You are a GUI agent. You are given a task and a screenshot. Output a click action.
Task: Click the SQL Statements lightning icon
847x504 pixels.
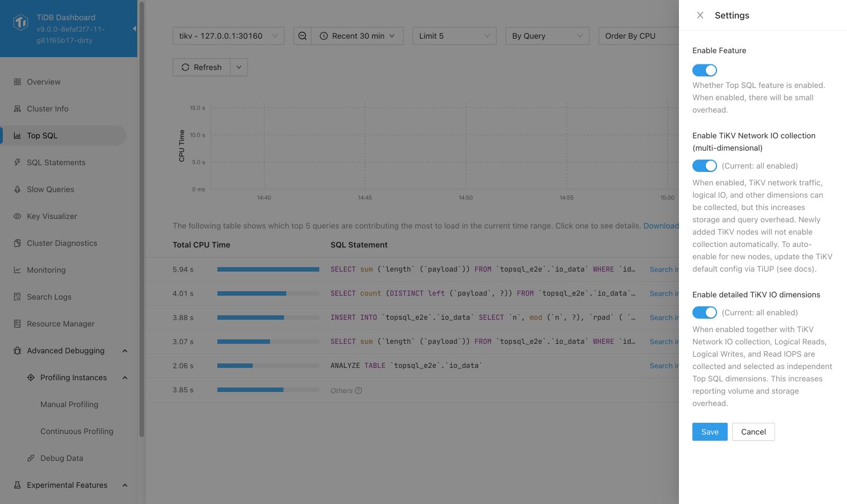click(x=17, y=162)
